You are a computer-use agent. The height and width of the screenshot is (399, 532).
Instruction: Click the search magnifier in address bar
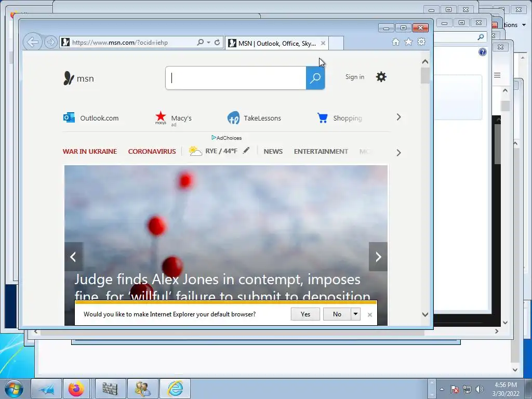coord(200,42)
